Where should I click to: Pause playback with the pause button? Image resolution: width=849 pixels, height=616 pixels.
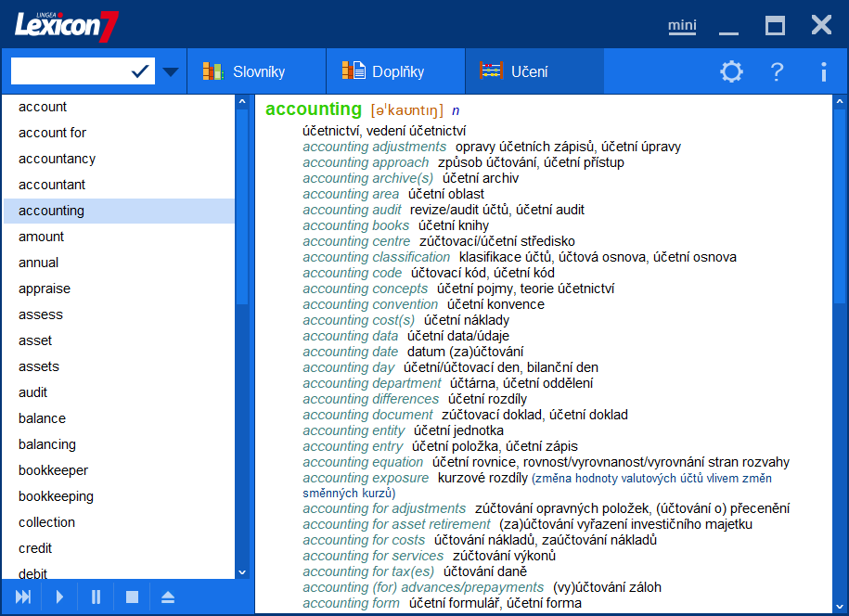(96, 597)
